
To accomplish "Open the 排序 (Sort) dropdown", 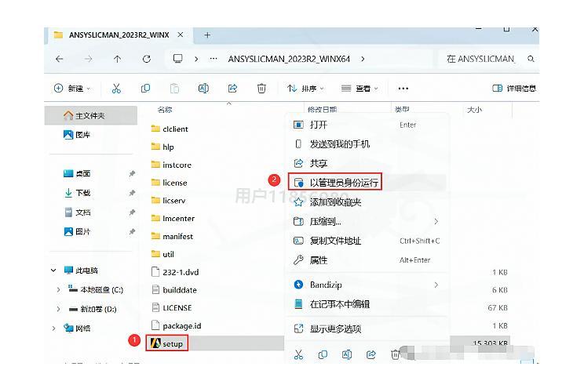I will click(305, 88).
